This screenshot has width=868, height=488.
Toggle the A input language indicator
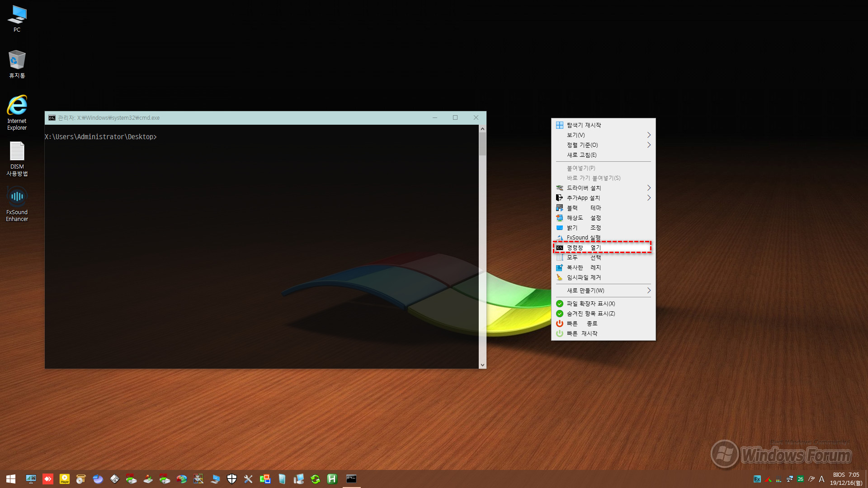822,479
